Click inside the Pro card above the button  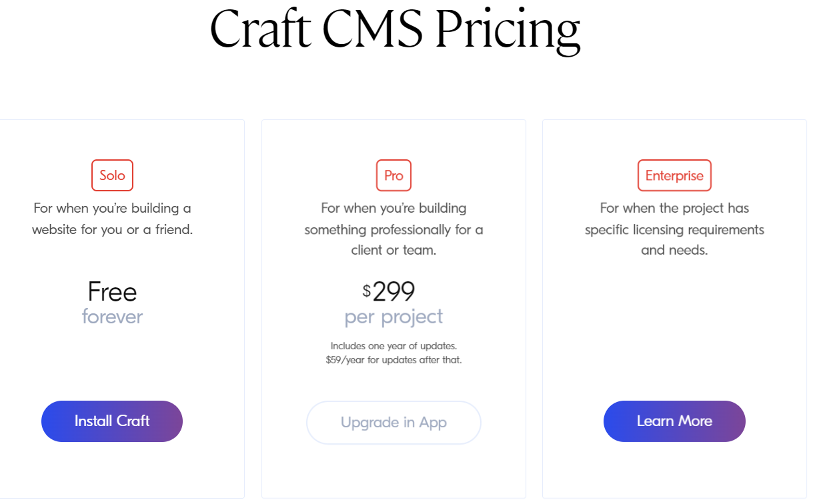[x=393, y=383]
